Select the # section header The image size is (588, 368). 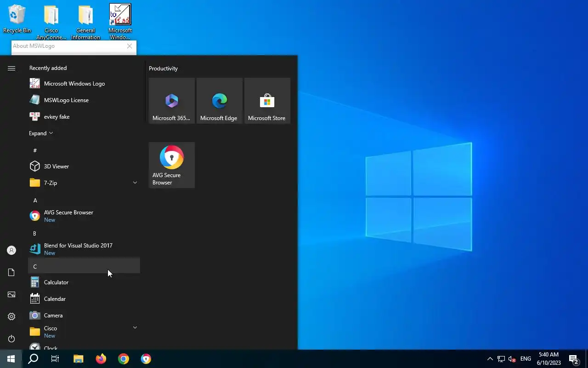84,151
